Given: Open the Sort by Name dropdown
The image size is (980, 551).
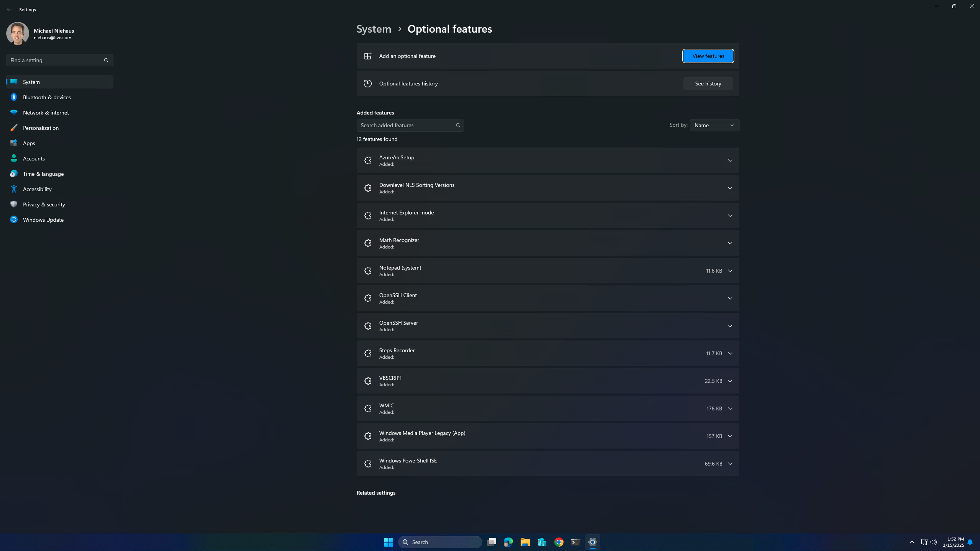Looking at the screenshot, I should pyautogui.click(x=714, y=125).
